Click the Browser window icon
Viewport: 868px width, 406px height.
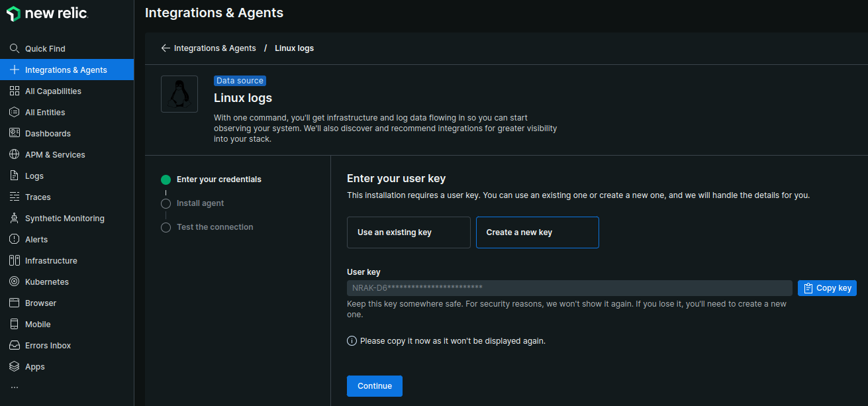15,303
